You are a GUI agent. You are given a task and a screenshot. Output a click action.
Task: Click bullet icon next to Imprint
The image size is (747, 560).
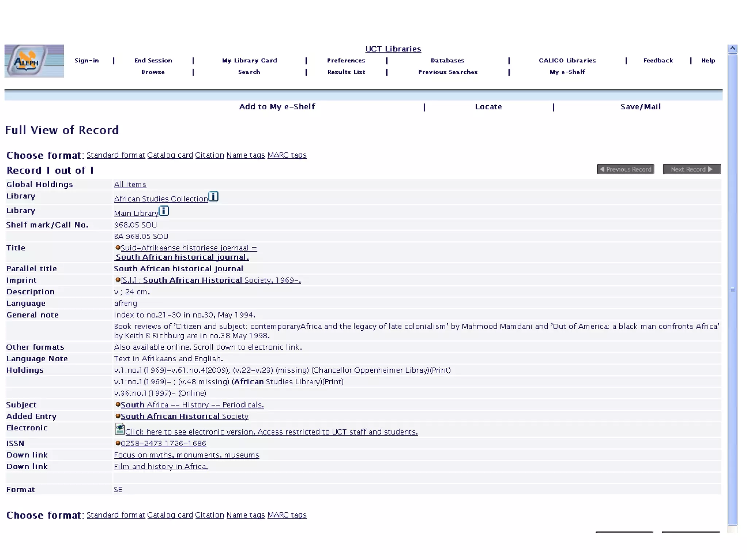coord(118,280)
